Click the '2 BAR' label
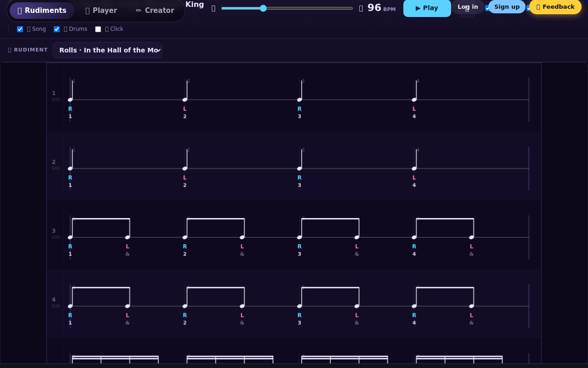The width and height of the screenshot is (588, 368). click(x=56, y=165)
